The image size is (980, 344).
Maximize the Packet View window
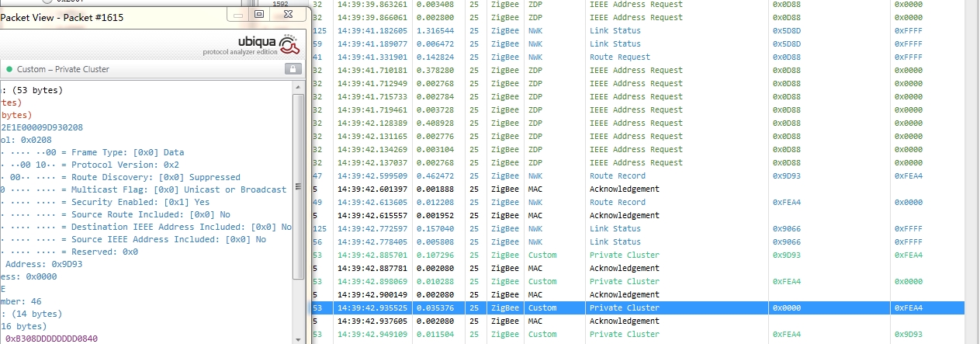click(x=259, y=14)
